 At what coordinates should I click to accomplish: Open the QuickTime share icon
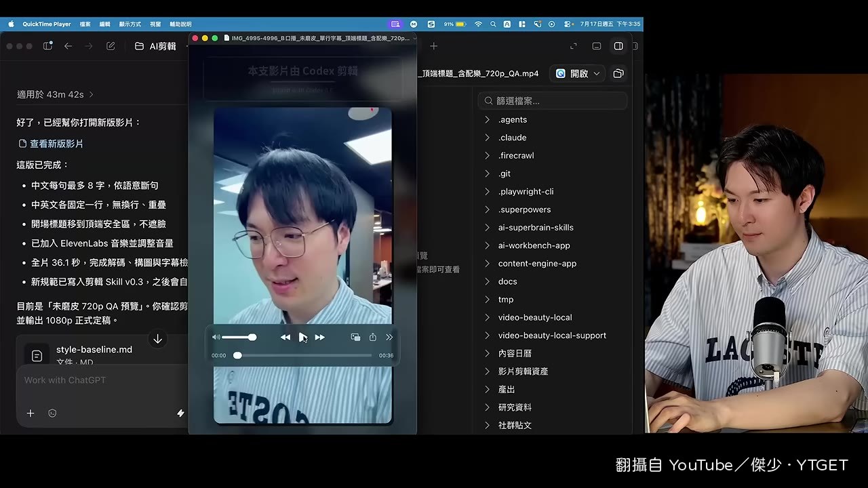click(x=372, y=337)
